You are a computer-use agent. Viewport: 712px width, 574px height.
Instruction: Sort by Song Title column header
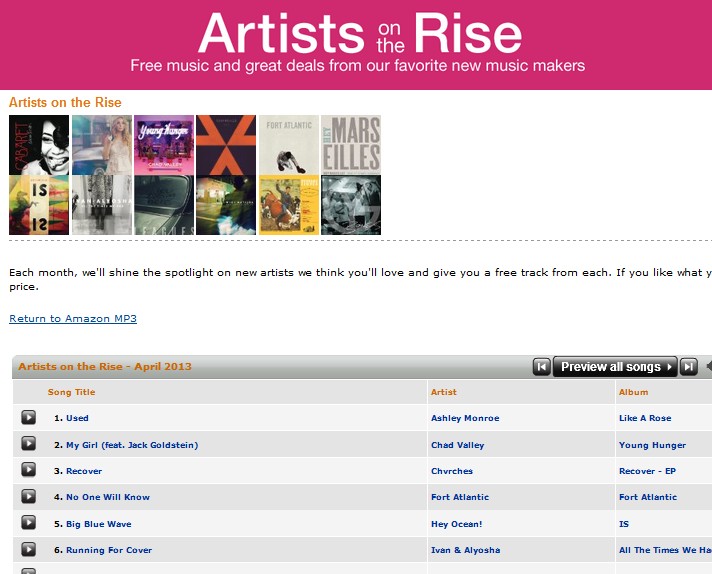(71, 392)
